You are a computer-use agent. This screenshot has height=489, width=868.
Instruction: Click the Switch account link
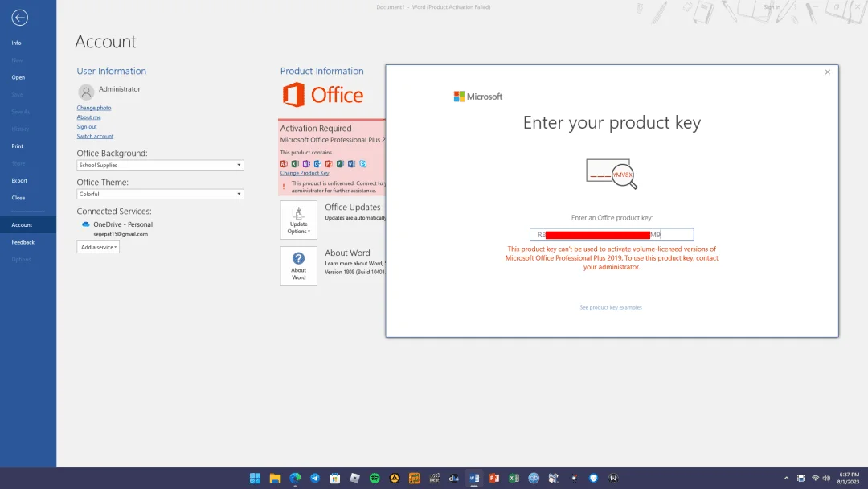[95, 136]
